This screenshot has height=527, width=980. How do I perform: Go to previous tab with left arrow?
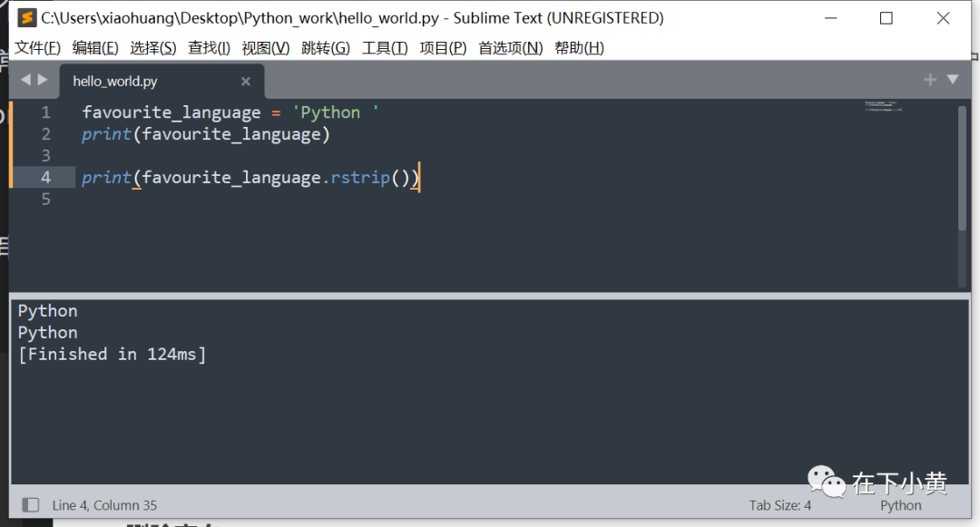point(25,80)
